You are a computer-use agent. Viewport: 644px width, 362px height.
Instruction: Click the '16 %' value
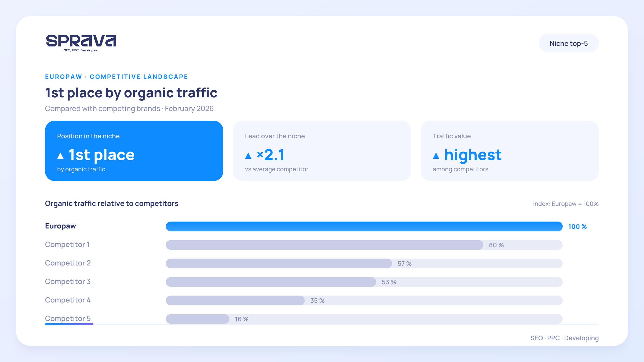[242, 319]
